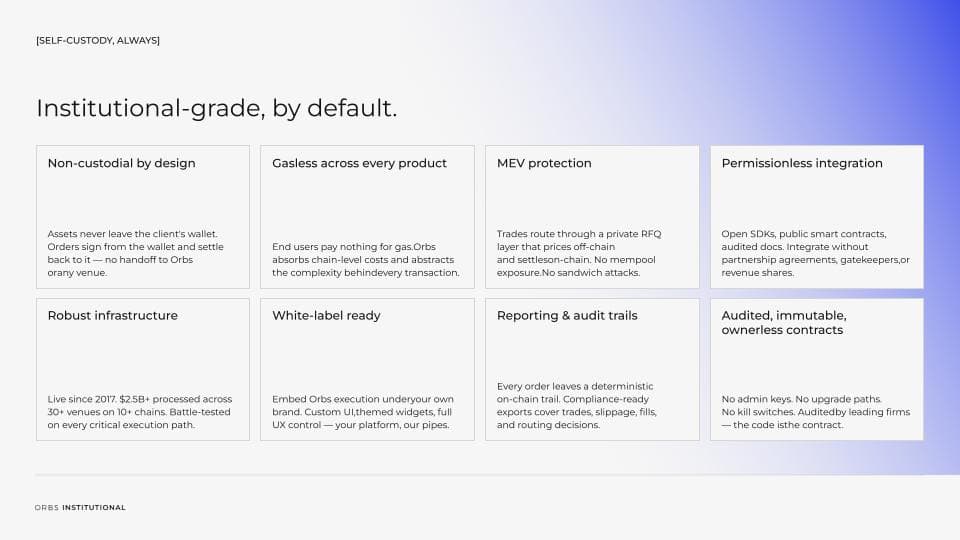Viewport: 960px width, 540px height.
Task: Click the horizontal divider line above footer
Action: coord(480,474)
